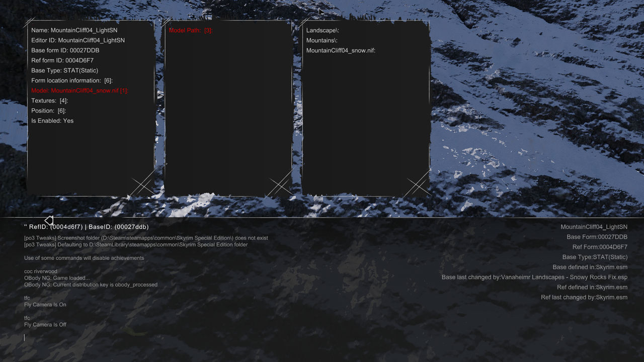
Task: Click "Base defined in:Skyrim.esm"
Action: [x=590, y=267]
